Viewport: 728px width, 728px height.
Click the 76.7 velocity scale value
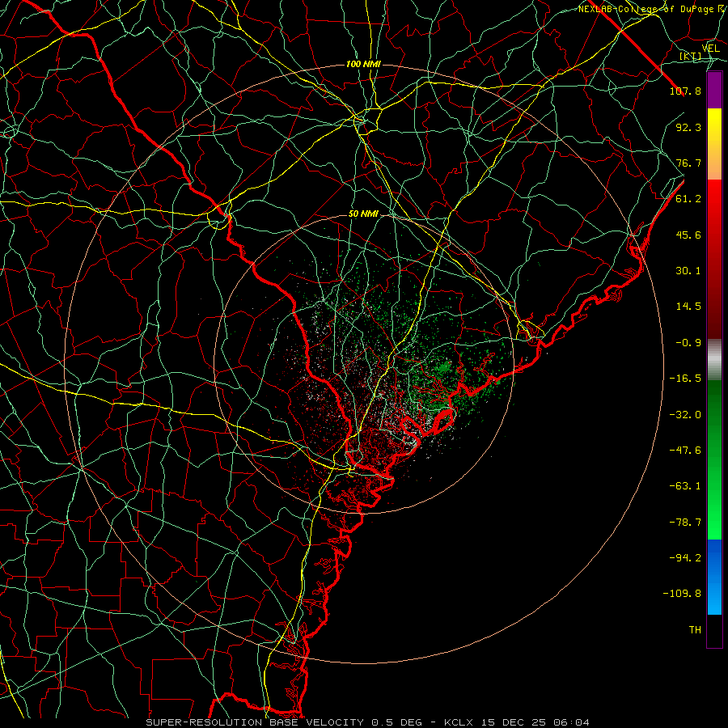(x=688, y=163)
